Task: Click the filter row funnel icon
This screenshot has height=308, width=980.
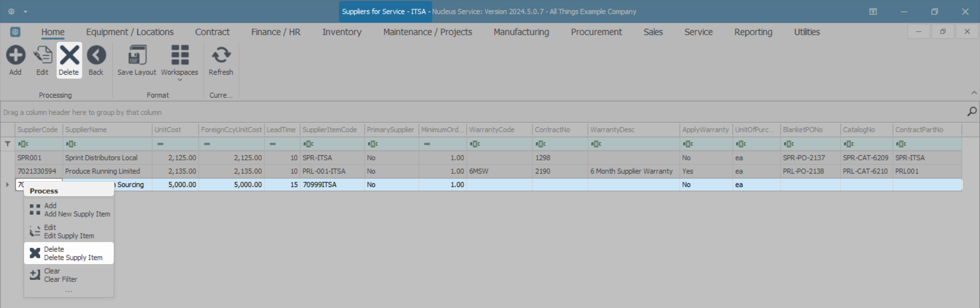Action: tap(8, 144)
